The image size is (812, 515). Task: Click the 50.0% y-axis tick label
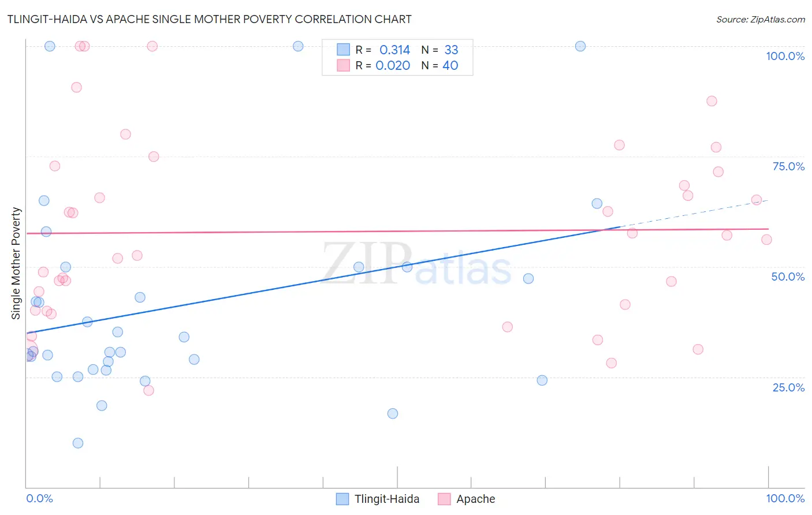788,277
